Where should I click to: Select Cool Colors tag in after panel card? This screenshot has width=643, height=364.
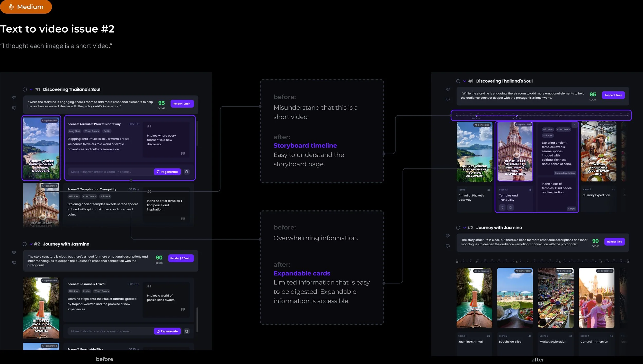point(563,129)
